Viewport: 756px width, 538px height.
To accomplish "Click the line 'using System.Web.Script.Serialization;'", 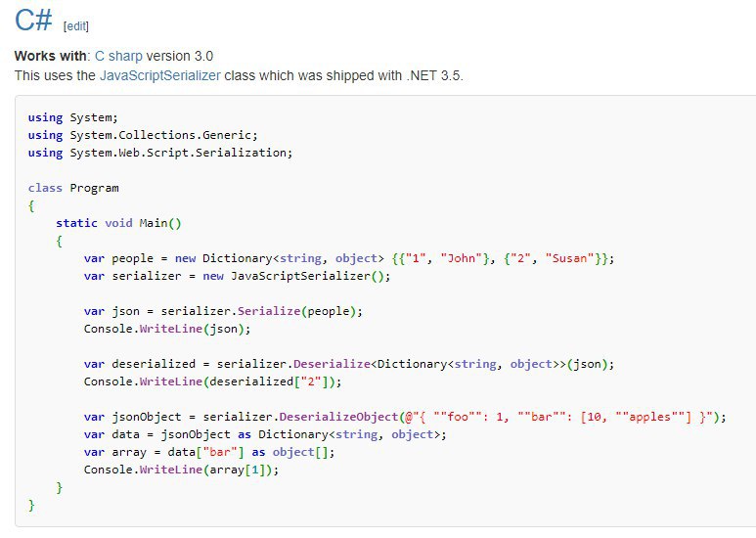I will point(160,153).
